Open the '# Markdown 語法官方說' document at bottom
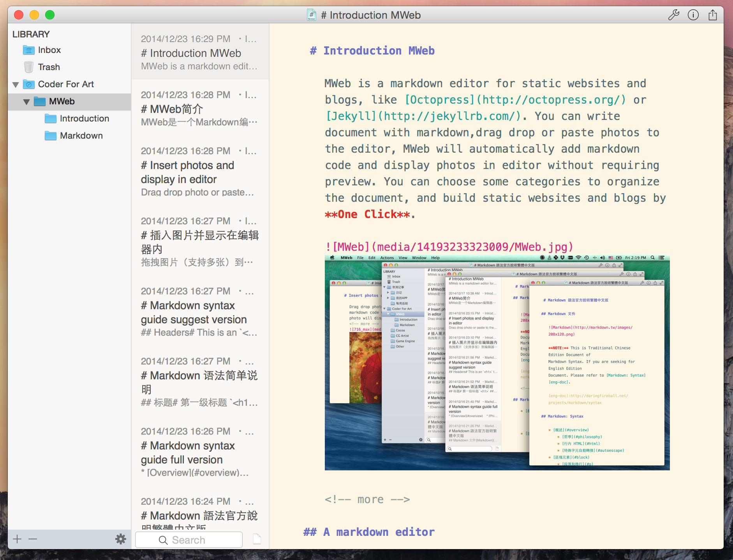This screenshot has height=560, width=733. 200,508
